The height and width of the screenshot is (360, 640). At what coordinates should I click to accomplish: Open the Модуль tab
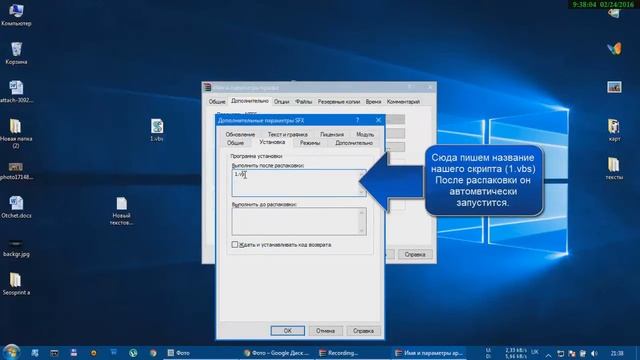(365, 134)
